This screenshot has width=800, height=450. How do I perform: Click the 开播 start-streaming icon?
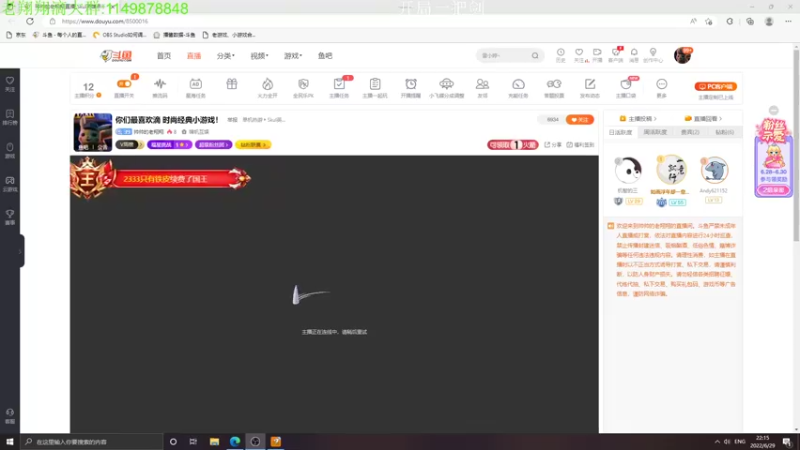(x=597, y=55)
